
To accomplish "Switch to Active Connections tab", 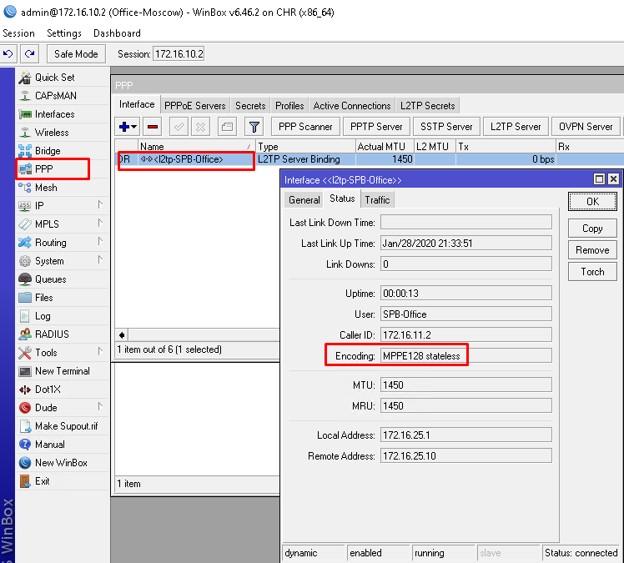I will tap(352, 106).
